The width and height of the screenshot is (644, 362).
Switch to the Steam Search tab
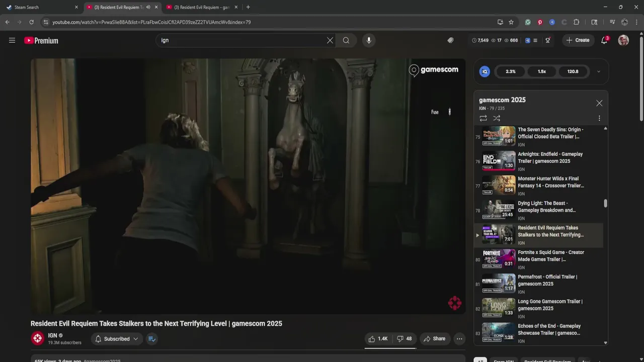tap(40, 7)
